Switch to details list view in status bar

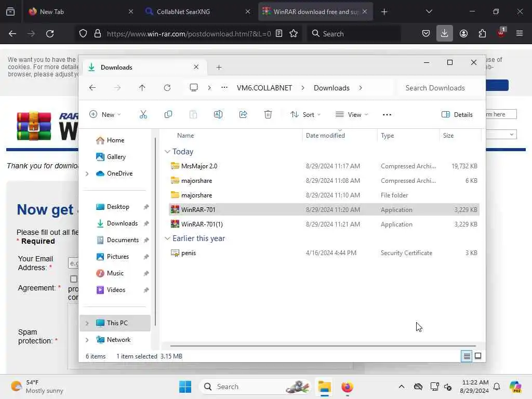[467, 356]
